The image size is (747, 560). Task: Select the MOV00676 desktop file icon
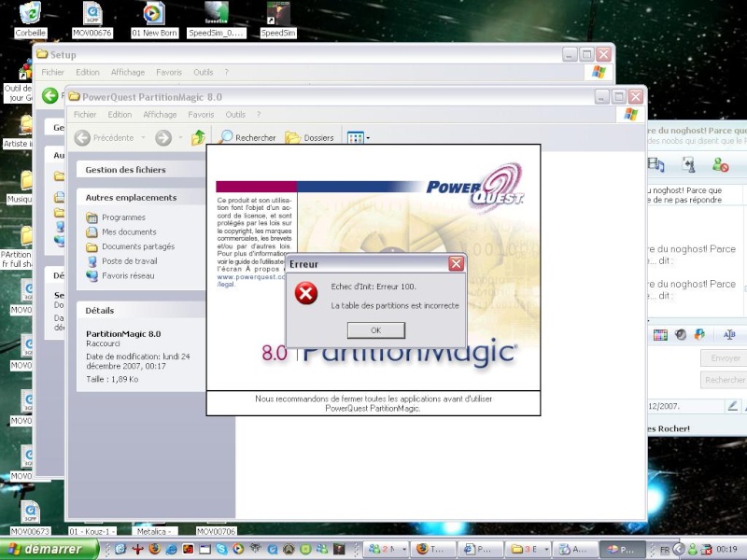(92, 20)
